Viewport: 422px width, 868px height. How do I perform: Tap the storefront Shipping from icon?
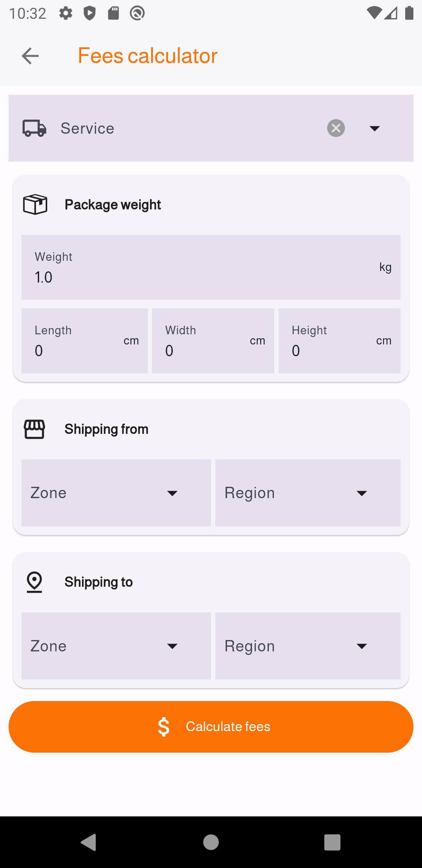[34, 429]
